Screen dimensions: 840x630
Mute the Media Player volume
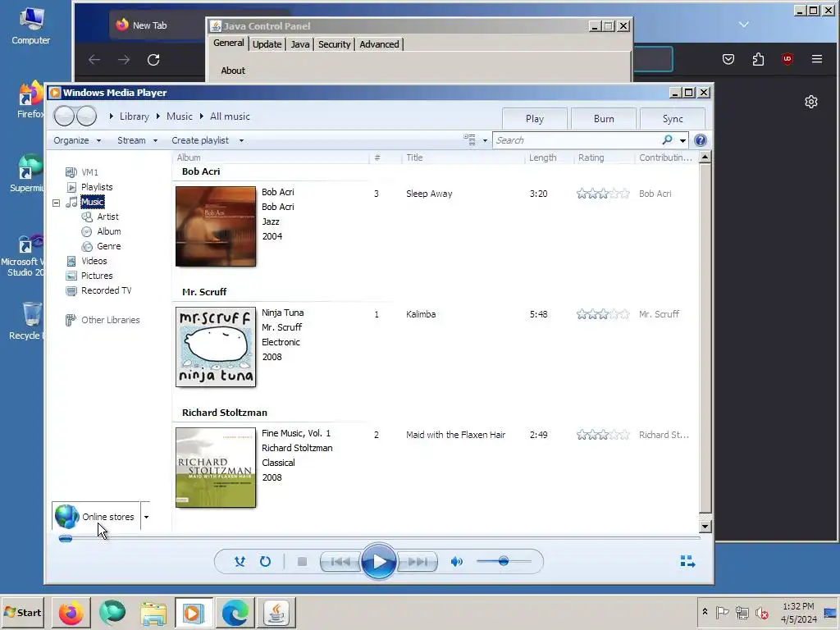click(456, 561)
